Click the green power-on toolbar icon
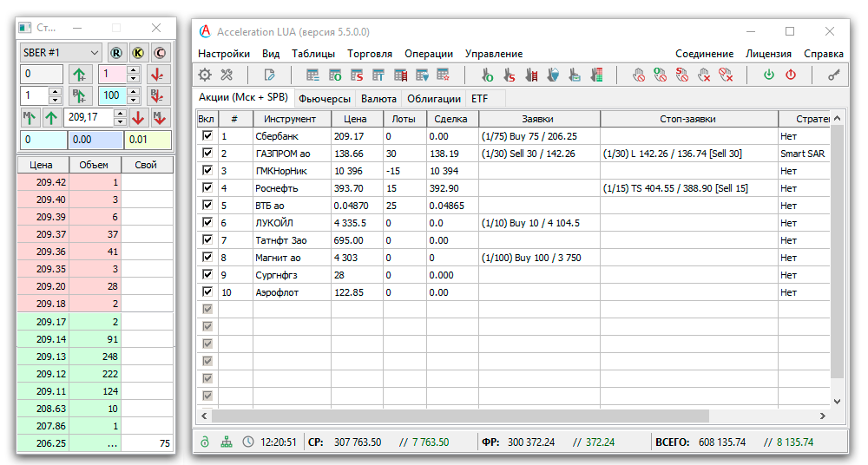The height and width of the screenshot is (465, 868). 769,75
